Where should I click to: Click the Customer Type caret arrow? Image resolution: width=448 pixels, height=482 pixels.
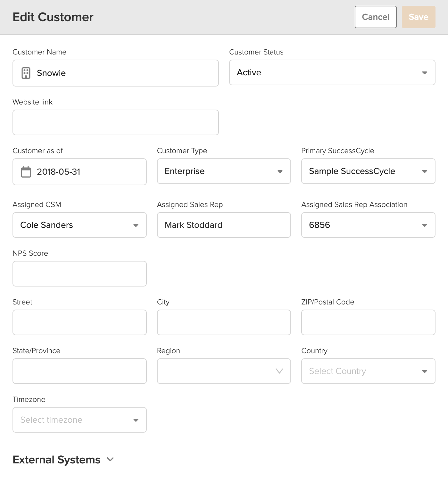click(280, 171)
